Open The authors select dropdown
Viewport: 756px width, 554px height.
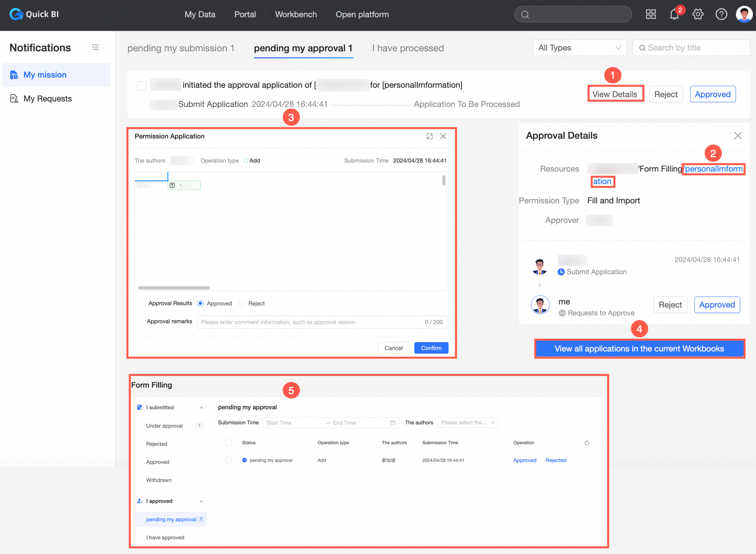[x=467, y=422]
